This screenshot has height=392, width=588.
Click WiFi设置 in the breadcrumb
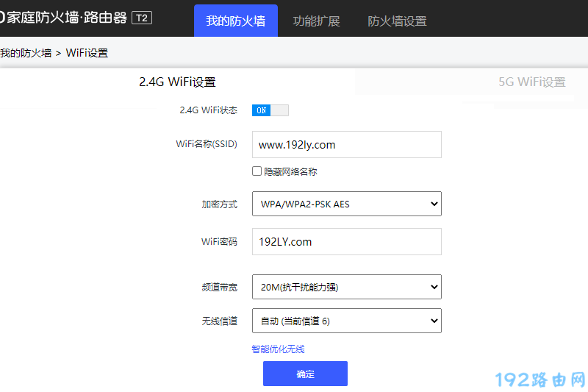[87, 53]
